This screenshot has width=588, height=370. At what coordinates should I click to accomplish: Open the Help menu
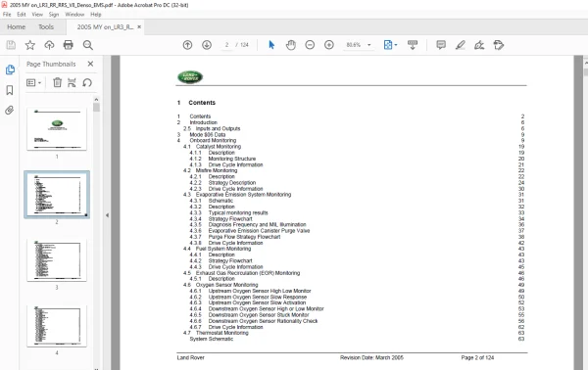(x=96, y=15)
